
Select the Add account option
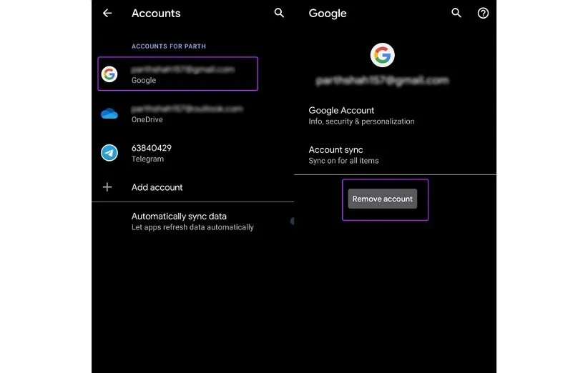(157, 187)
